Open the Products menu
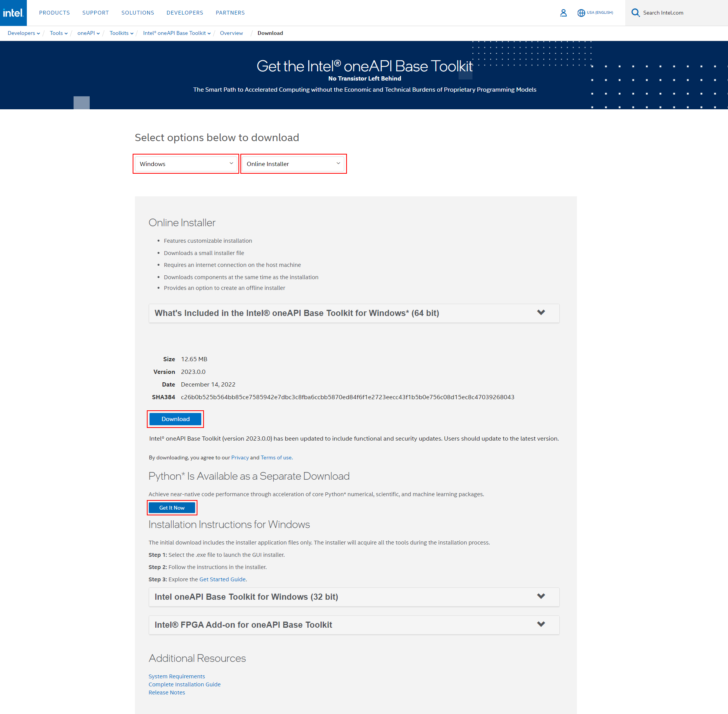728x714 pixels. tap(54, 13)
